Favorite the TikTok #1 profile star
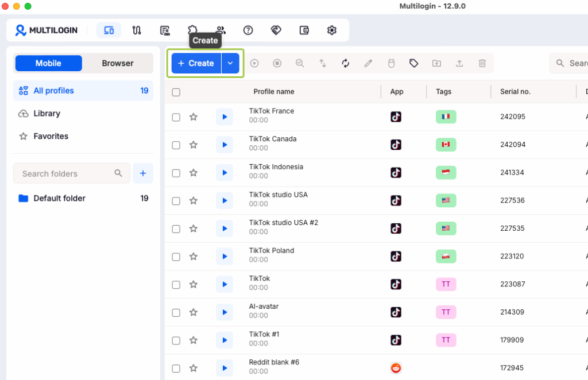Image resolution: width=588 pixels, height=380 pixels. [193, 340]
